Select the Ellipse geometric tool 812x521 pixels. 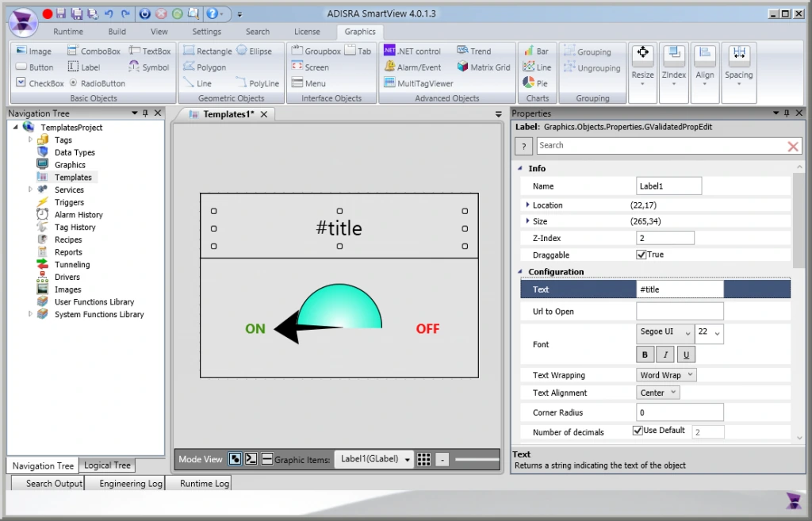(255, 51)
